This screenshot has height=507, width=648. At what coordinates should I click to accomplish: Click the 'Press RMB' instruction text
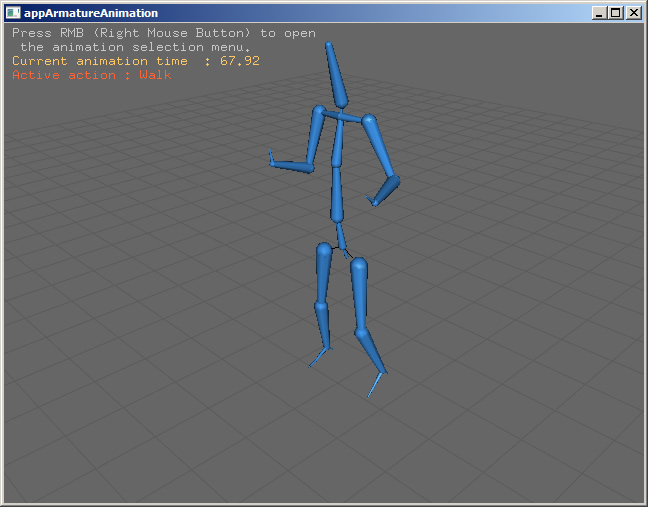[163, 33]
